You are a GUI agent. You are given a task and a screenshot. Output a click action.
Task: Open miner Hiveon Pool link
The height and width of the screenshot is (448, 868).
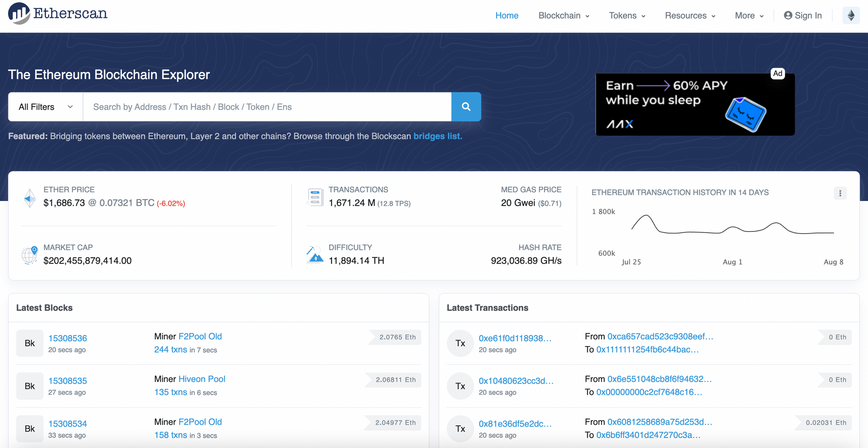202,379
